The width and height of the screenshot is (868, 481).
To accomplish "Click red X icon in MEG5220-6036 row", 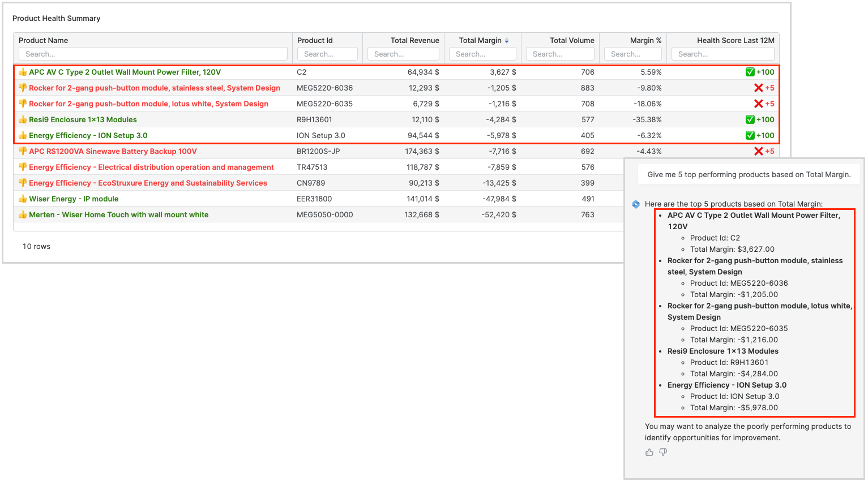I will pyautogui.click(x=758, y=88).
